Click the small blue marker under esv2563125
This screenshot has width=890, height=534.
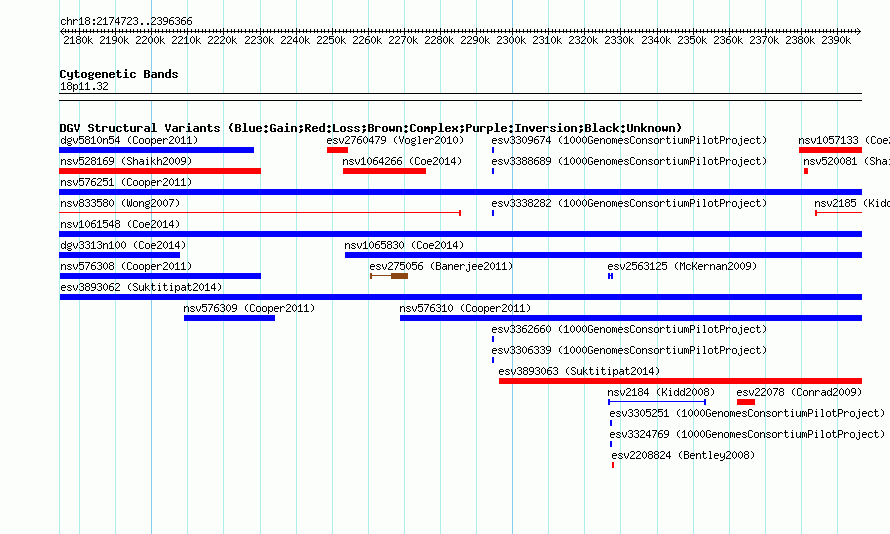[x=610, y=276]
